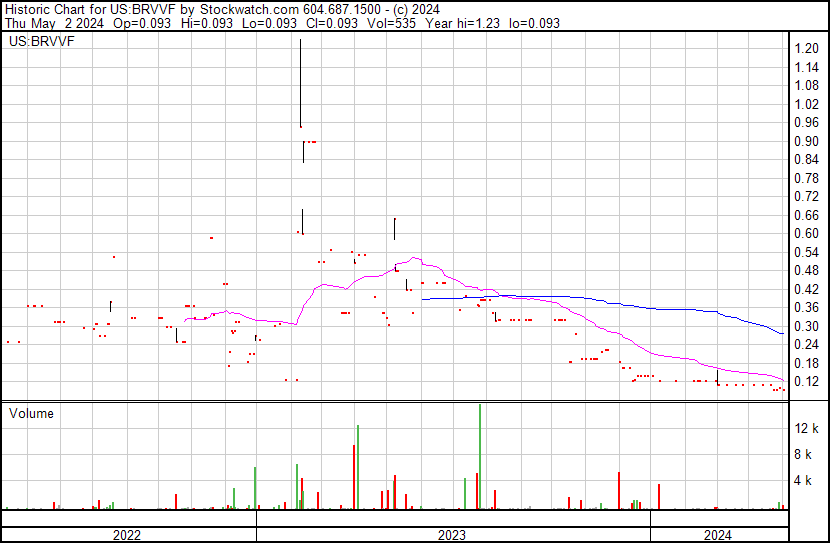The width and height of the screenshot is (830, 543).
Task: Click the 'Cl=0.093' close value
Action: click(x=331, y=23)
